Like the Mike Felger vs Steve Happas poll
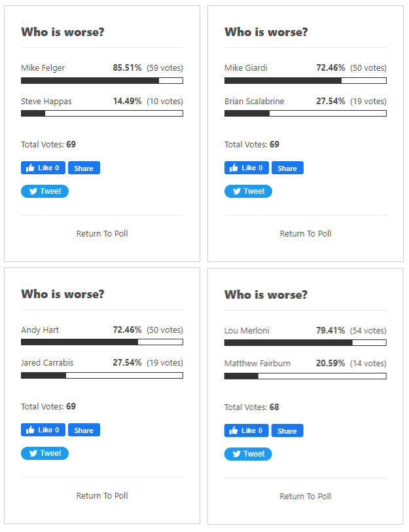 point(43,168)
